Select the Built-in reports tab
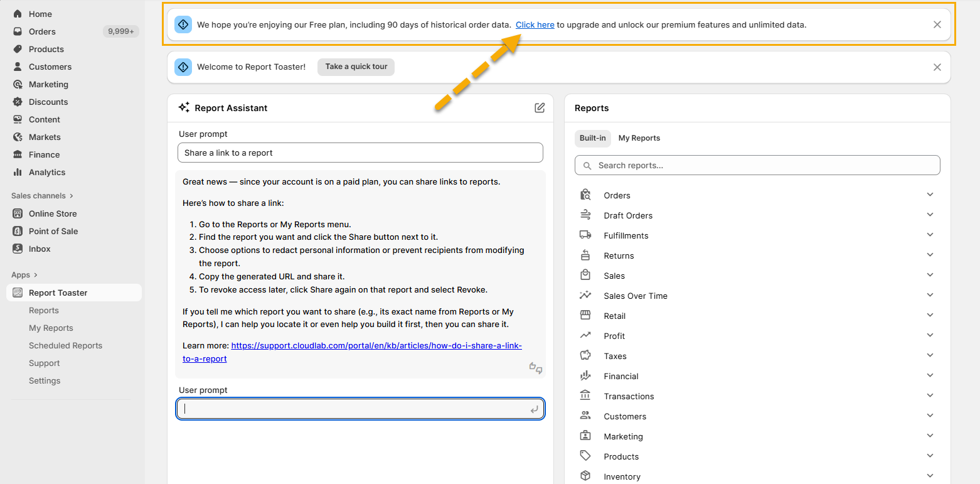The height and width of the screenshot is (484, 980). [x=592, y=138]
